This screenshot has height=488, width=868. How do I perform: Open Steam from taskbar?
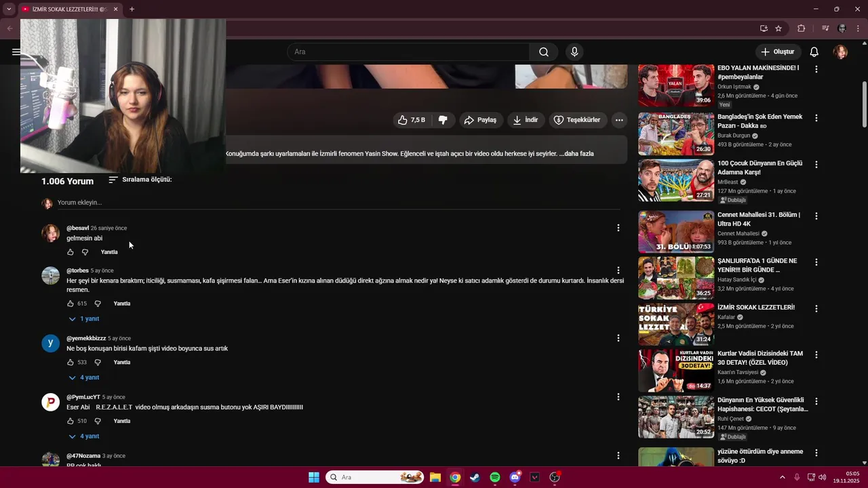point(475,477)
